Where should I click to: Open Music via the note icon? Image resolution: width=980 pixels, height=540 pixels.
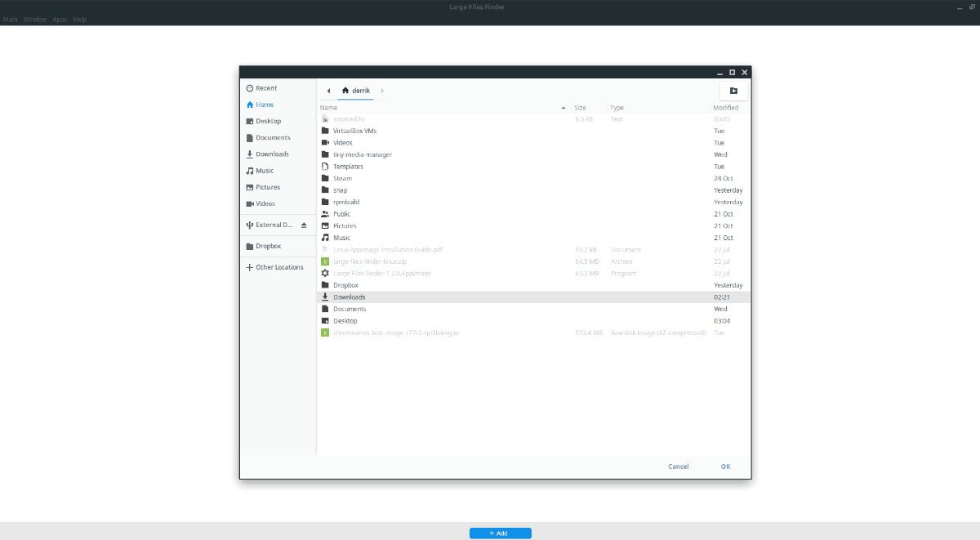(249, 170)
